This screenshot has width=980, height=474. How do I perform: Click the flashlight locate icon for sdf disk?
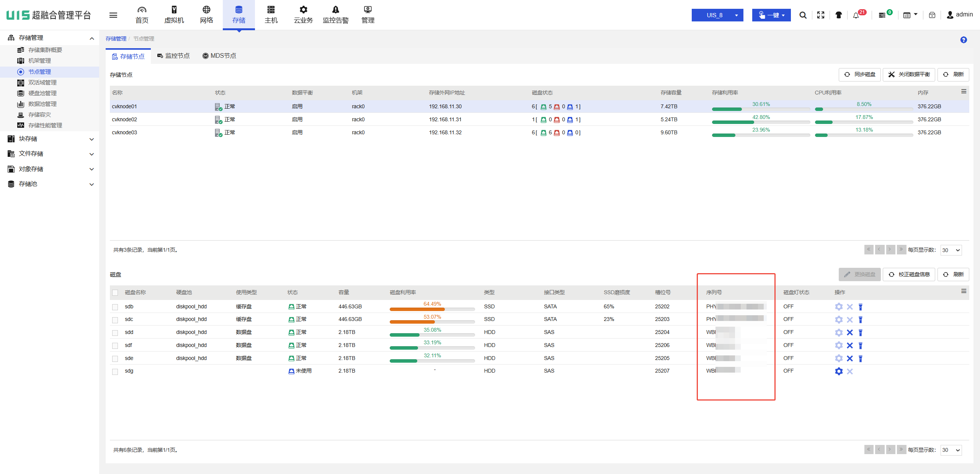tap(861, 345)
